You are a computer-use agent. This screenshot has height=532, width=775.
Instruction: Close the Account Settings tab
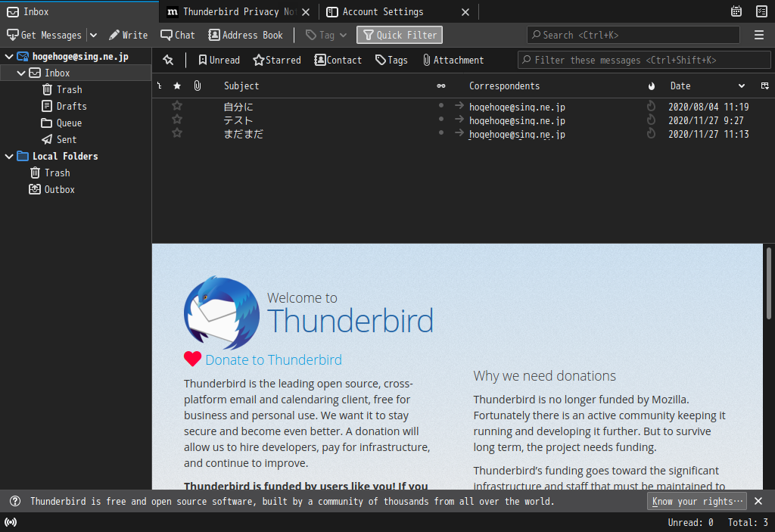click(x=465, y=12)
